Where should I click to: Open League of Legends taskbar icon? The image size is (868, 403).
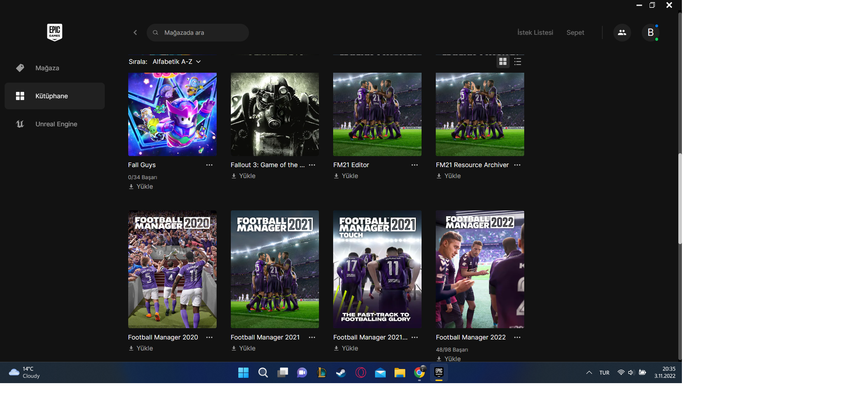click(321, 372)
